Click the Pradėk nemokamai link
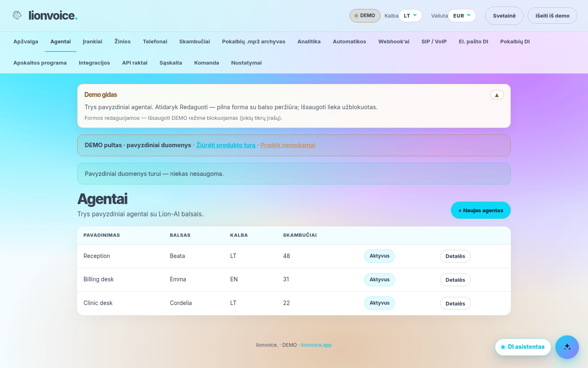The image size is (588, 368). coord(288,145)
